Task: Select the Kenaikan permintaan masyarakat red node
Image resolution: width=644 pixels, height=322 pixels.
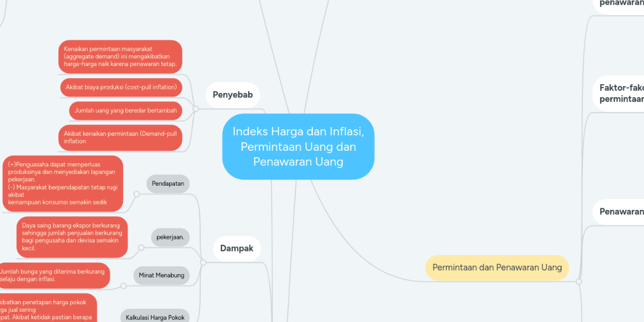Action: pos(120,56)
